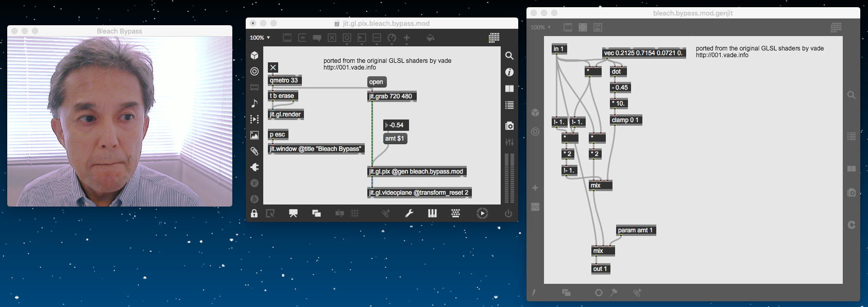This screenshot has height=307, width=868.
Task: Click the hammer build icon in the genjit window
Action: pos(614,293)
